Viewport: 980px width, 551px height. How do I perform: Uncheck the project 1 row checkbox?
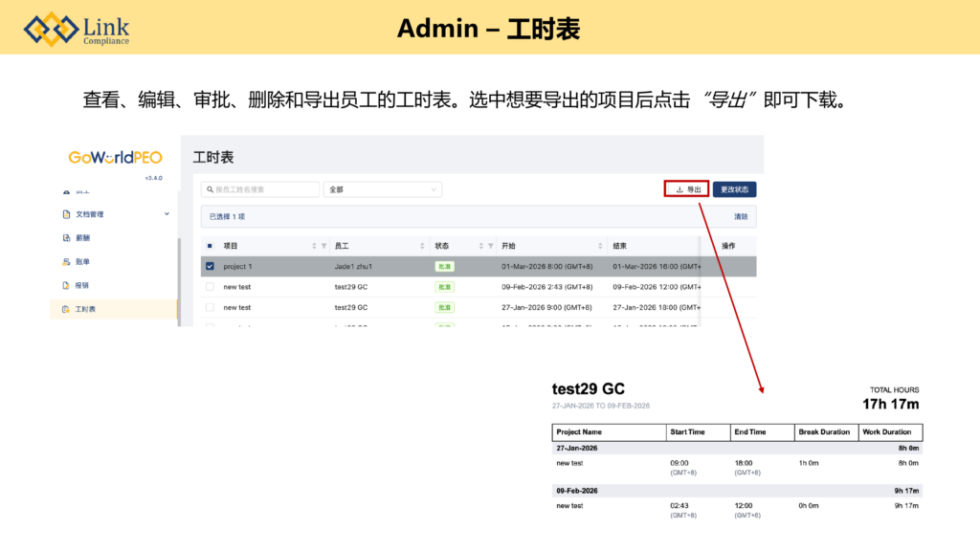(210, 266)
